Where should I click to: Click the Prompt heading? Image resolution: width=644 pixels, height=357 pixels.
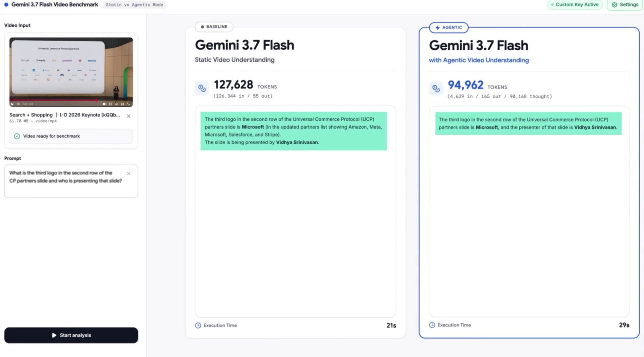pyautogui.click(x=12, y=158)
